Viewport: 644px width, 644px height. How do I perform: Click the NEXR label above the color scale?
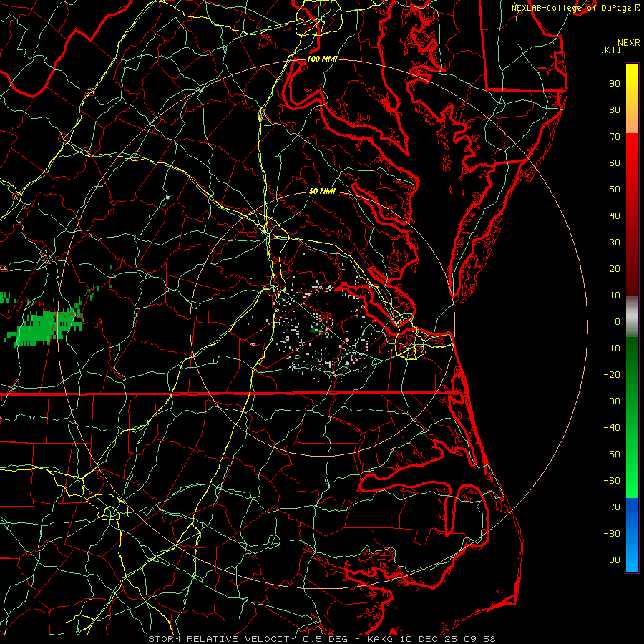pyautogui.click(x=629, y=43)
